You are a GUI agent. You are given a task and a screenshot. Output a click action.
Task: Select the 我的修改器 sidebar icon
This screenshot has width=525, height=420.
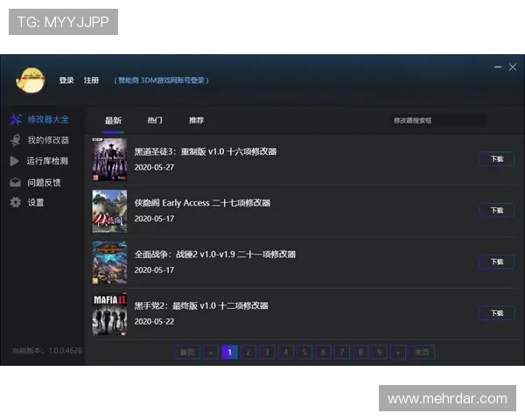[x=16, y=140]
